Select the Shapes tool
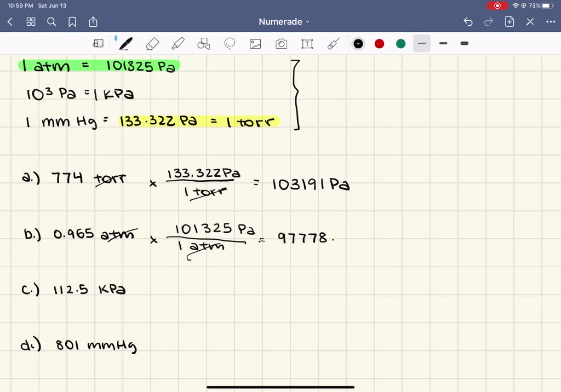The width and height of the screenshot is (561, 392). click(204, 44)
